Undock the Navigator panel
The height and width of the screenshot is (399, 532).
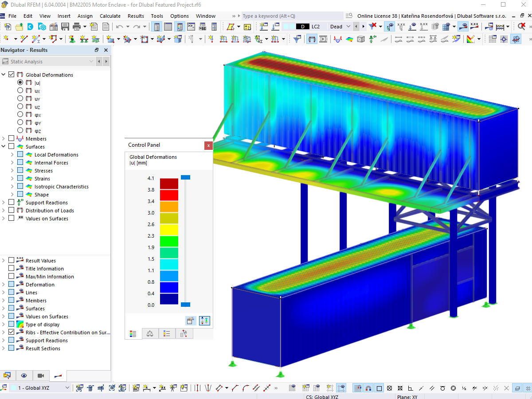(x=97, y=50)
